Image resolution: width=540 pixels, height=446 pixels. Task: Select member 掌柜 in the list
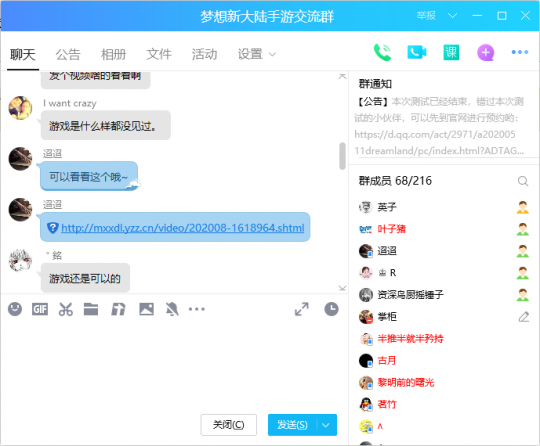tap(444, 317)
